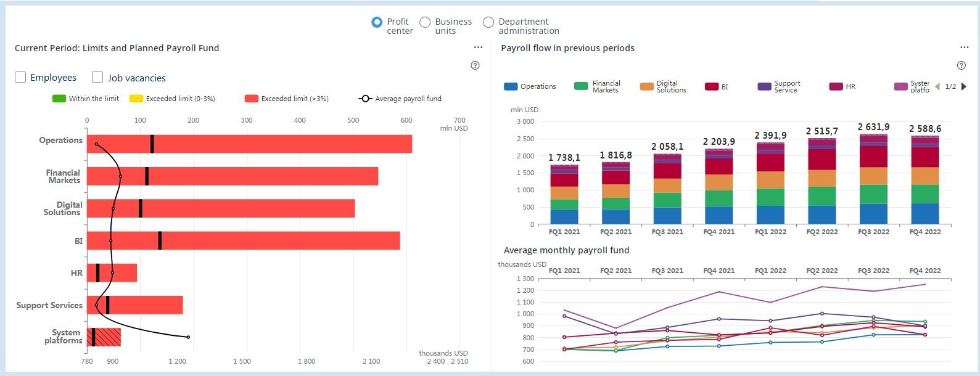Select the Business units radio option
Viewport: 980px width, 376px height.
[425, 22]
